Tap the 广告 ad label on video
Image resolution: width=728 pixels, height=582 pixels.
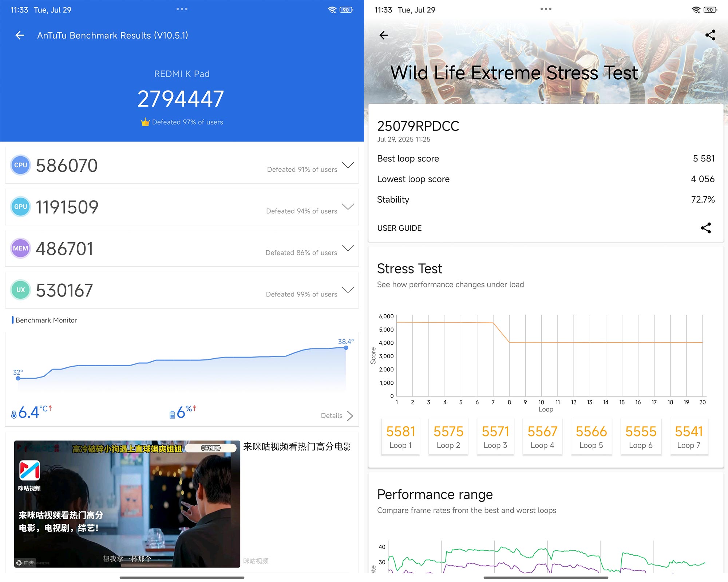(25, 563)
